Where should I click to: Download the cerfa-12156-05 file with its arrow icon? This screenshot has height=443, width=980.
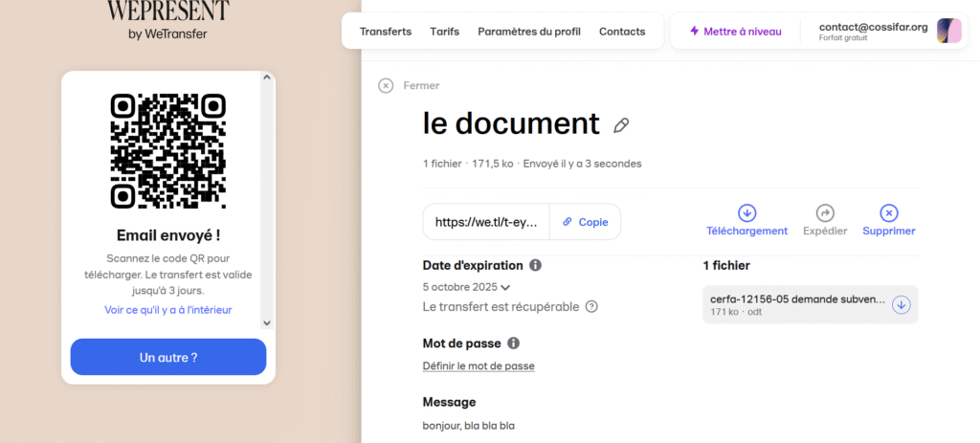click(901, 305)
